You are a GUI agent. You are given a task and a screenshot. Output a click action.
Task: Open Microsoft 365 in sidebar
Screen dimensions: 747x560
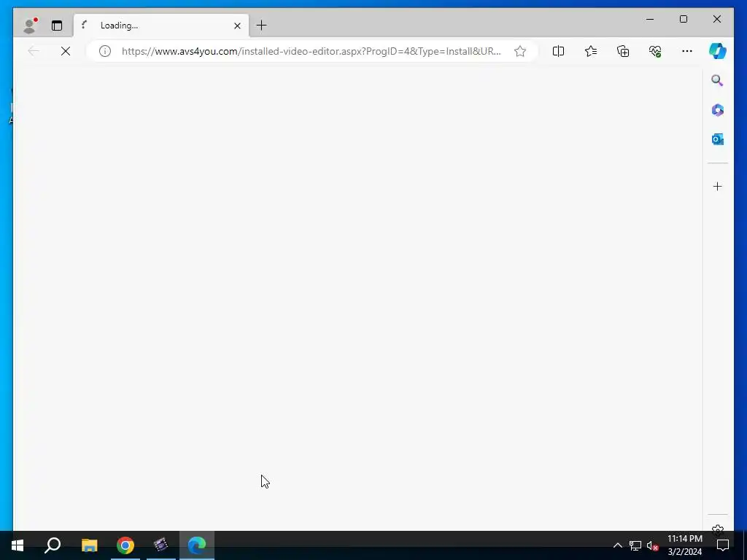718,110
